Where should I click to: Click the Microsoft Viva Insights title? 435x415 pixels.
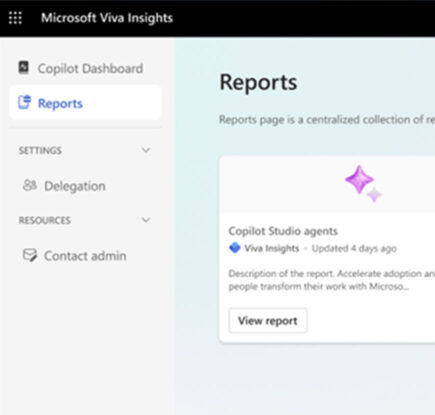coord(107,18)
